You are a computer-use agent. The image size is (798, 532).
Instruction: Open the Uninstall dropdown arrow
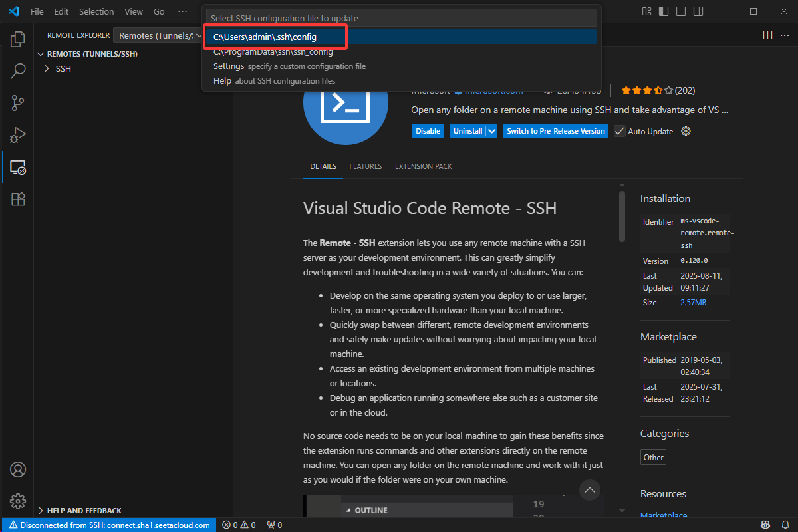point(491,131)
